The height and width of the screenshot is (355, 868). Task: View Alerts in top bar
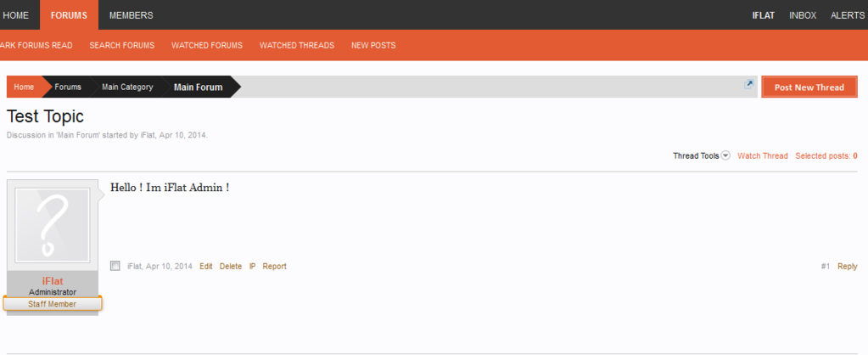coord(847,15)
